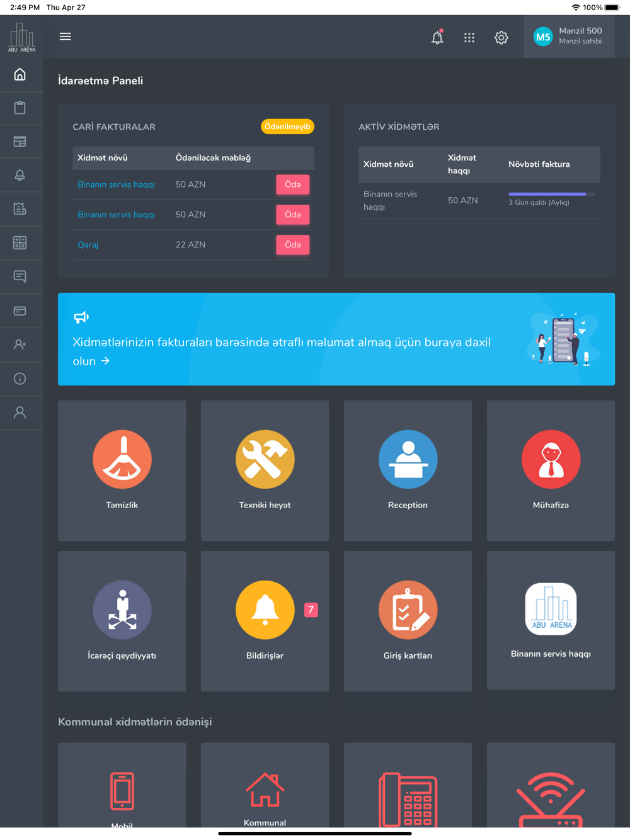Click the megaphone icon in banner
Screen dimensions: 630x840
[x=81, y=317]
